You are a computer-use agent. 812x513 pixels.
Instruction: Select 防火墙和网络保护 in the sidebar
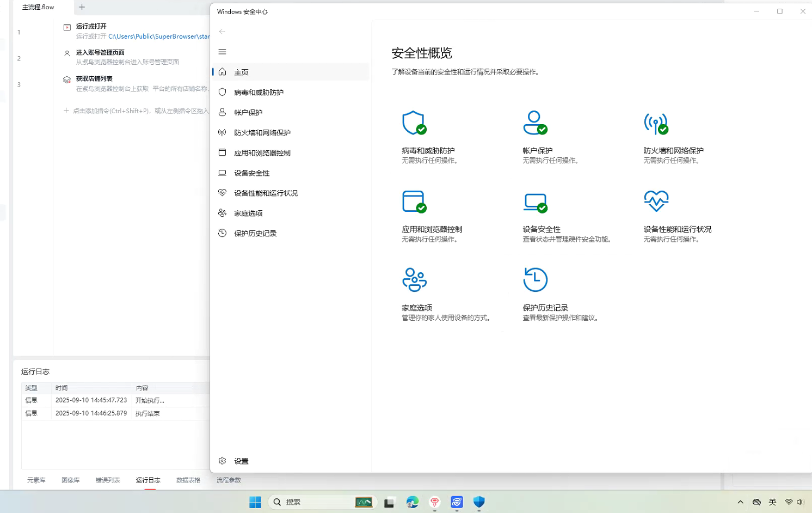[x=291, y=132]
